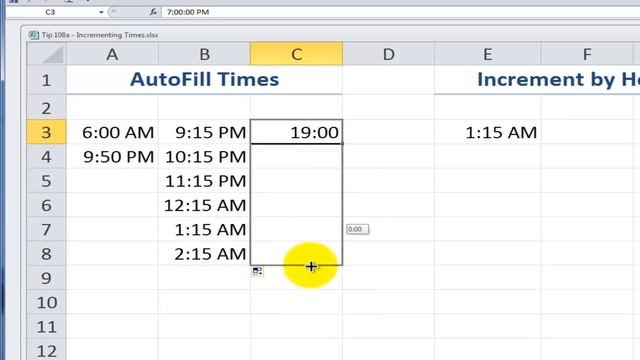Image resolution: width=640 pixels, height=360 pixels.
Task: Open the Name Box dropdown arrow
Action: 101,12
